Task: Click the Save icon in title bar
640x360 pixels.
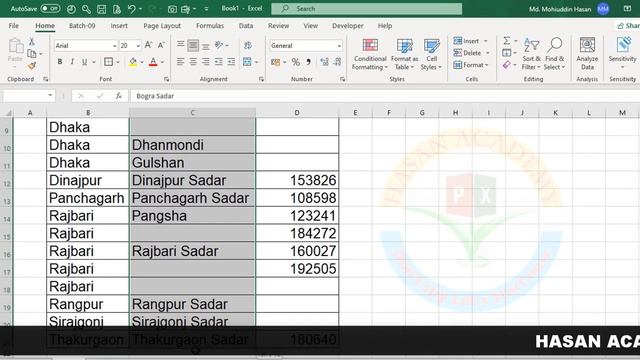Action: click(x=101, y=9)
